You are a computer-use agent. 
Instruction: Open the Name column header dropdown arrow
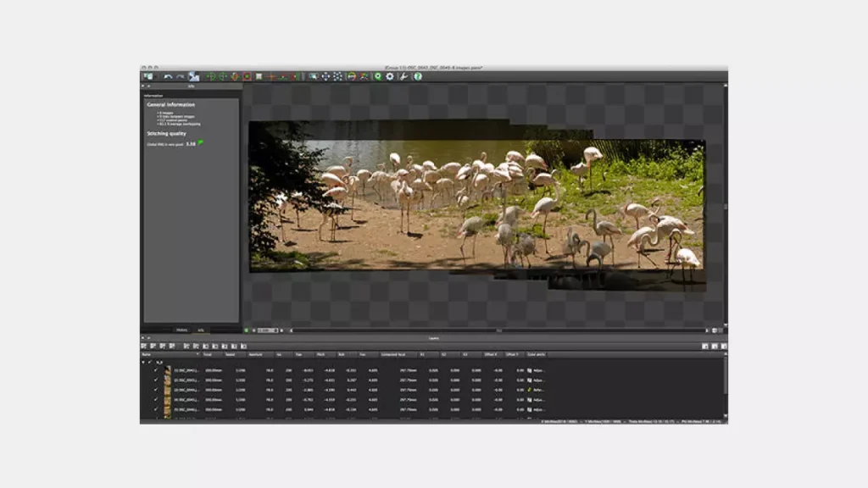click(197, 354)
